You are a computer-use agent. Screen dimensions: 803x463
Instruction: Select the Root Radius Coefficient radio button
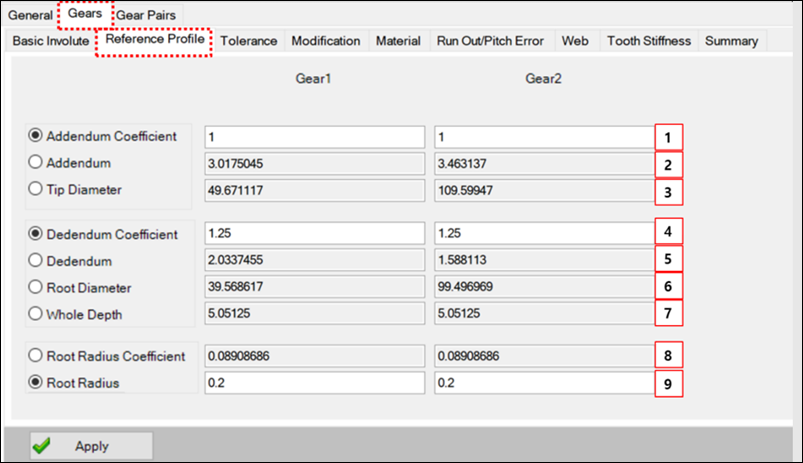(37, 356)
